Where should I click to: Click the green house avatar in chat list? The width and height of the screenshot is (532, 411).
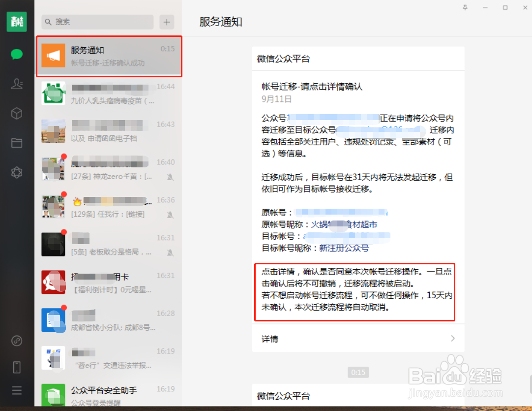(53, 94)
